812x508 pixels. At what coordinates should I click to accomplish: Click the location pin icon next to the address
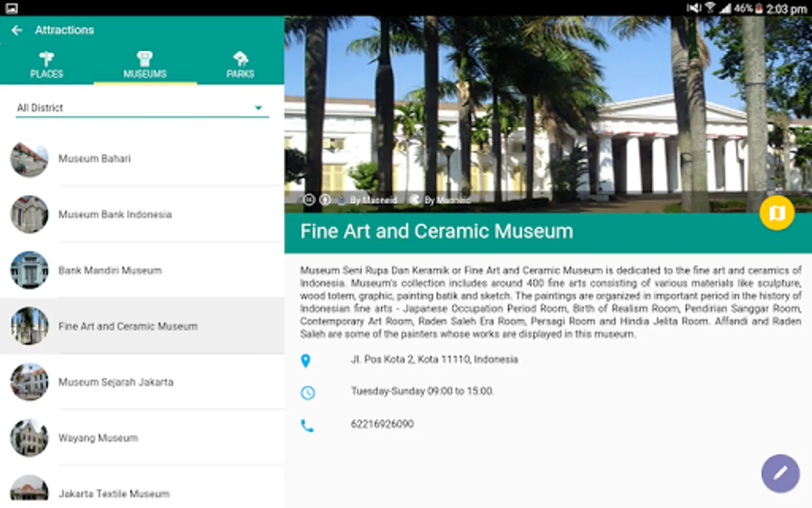point(306,361)
